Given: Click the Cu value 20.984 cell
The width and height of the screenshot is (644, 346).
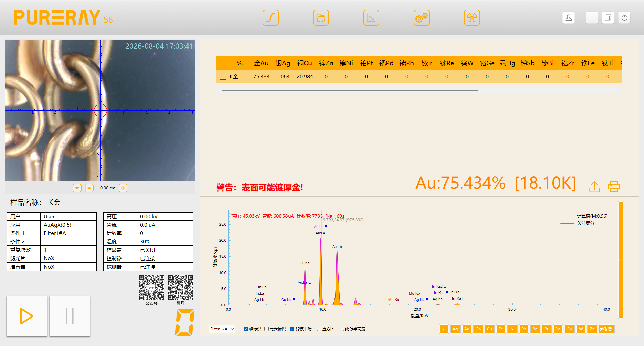Looking at the screenshot, I should (x=305, y=76).
